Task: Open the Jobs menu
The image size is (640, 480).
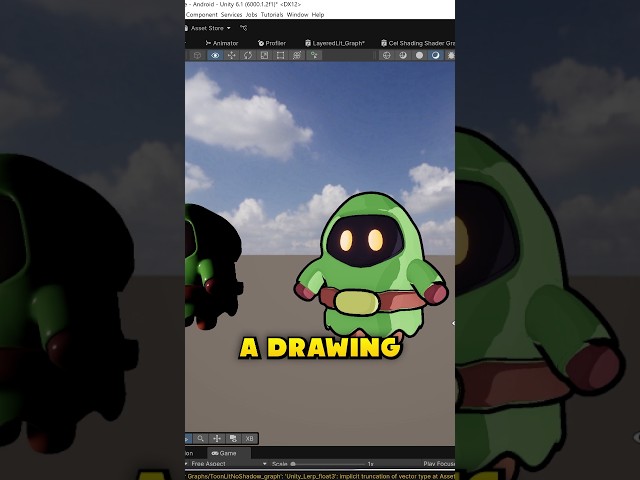Action: tap(251, 15)
